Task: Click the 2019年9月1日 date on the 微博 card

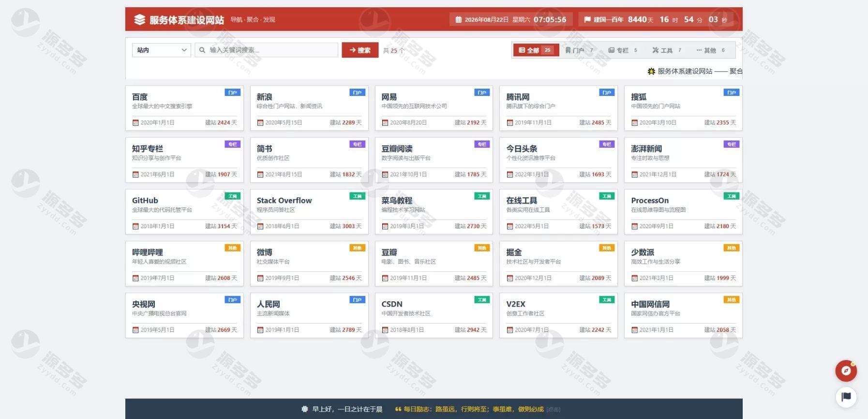Action: tap(282, 278)
